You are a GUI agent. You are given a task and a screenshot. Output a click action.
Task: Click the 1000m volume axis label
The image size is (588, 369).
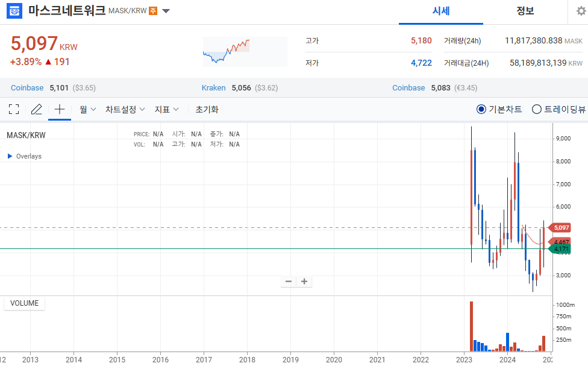coord(566,305)
